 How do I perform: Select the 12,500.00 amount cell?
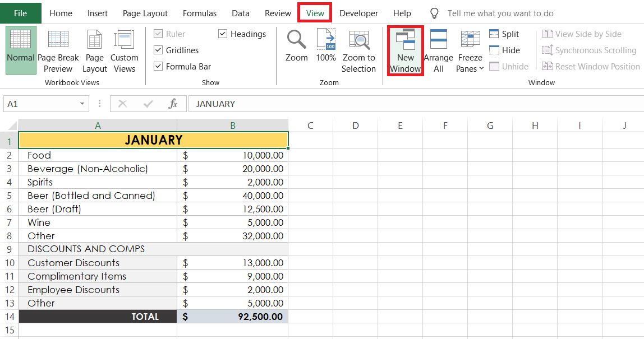(232, 209)
